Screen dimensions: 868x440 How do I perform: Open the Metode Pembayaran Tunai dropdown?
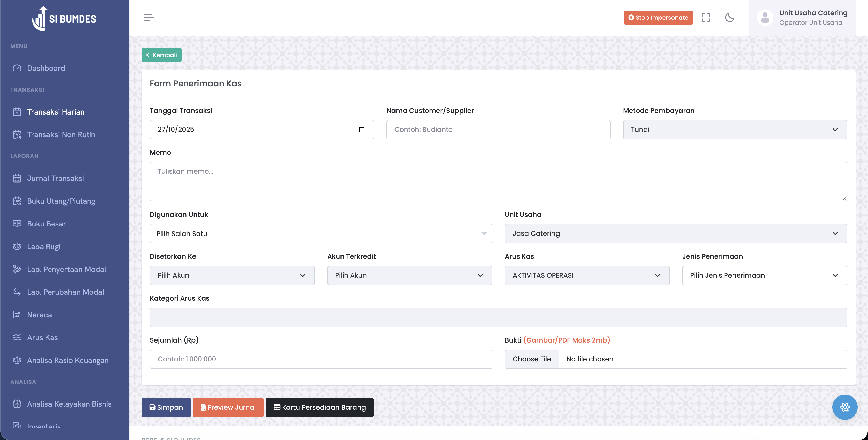click(x=734, y=130)
